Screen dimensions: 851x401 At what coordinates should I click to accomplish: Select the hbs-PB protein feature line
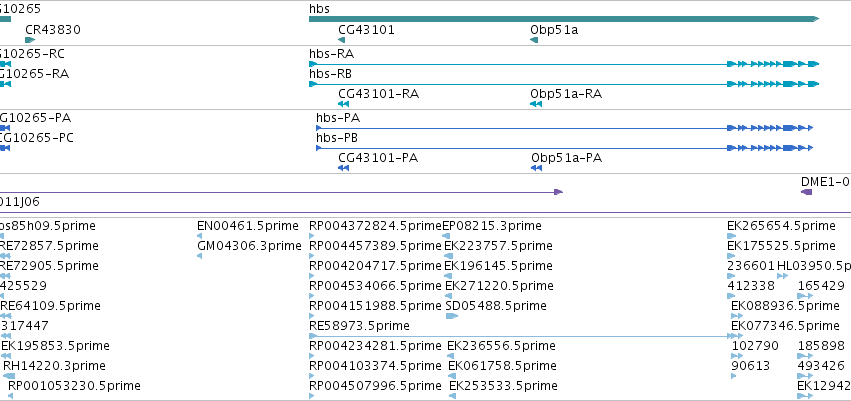pos(564,148)
